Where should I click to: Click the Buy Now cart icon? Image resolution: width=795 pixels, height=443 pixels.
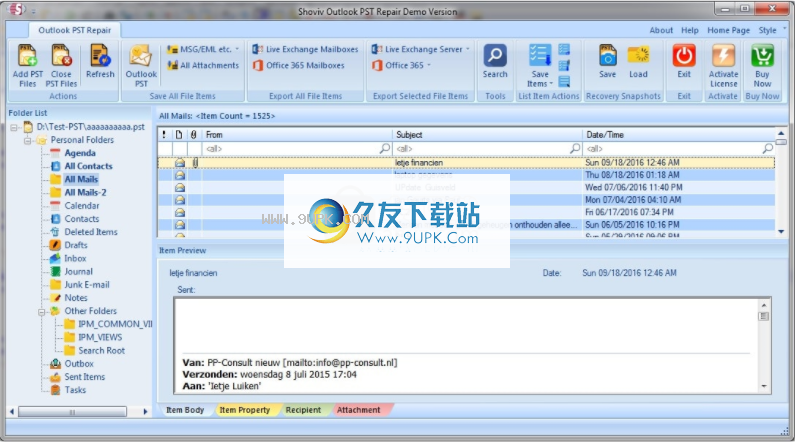click(762, 56)
